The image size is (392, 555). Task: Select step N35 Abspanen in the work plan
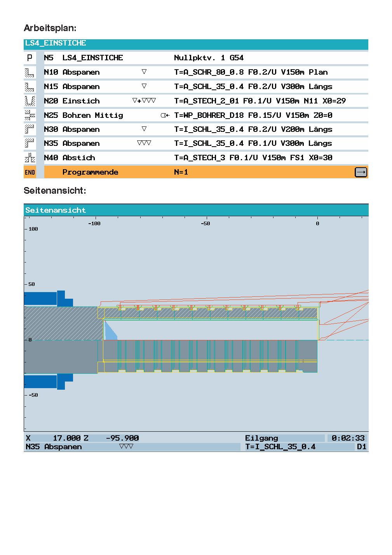[196, 144]
